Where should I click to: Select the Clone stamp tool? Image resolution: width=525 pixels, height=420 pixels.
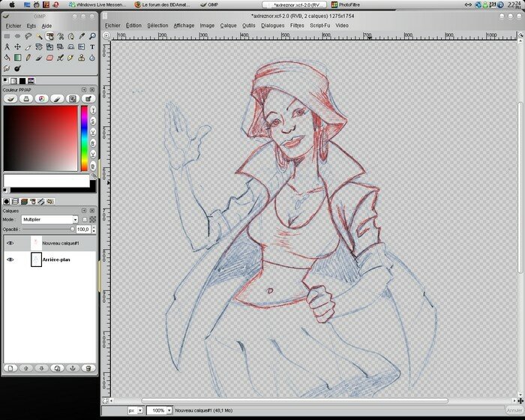(82, 58)
